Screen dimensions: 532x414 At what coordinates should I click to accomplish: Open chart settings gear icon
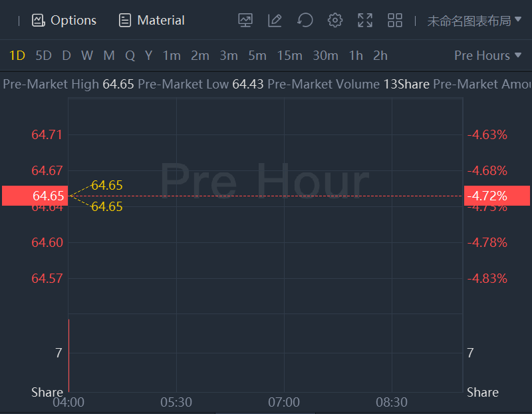335,21
